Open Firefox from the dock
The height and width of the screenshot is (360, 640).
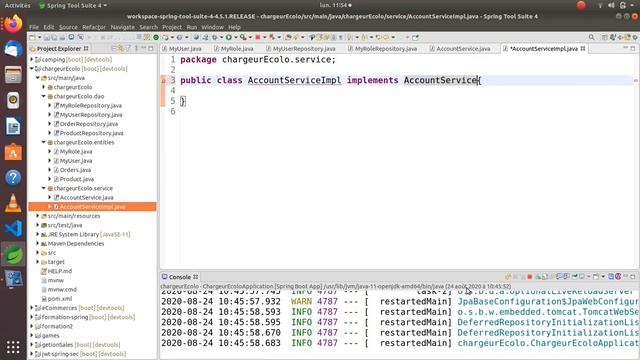(13, 24)
